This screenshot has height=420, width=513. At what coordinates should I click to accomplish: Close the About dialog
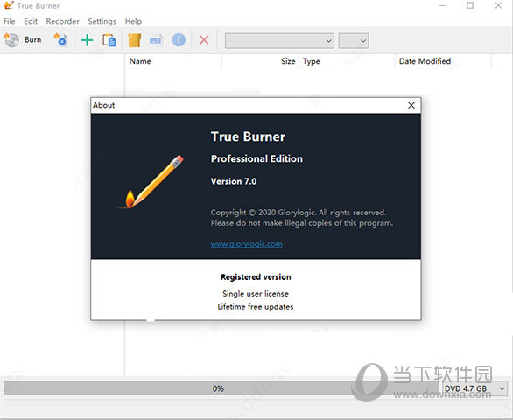pyautogui.click(x=411, y=105)
